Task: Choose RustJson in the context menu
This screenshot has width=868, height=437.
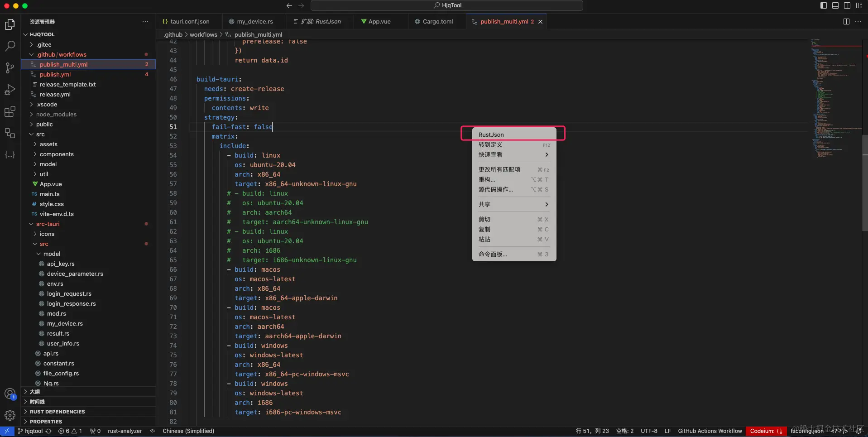Action: 514,134
